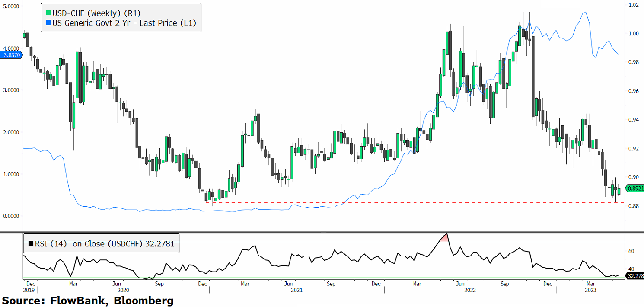Click the blue 3.8370 value tag on left axis
Screen dimensions: 644x307
(x=10, y=55)
